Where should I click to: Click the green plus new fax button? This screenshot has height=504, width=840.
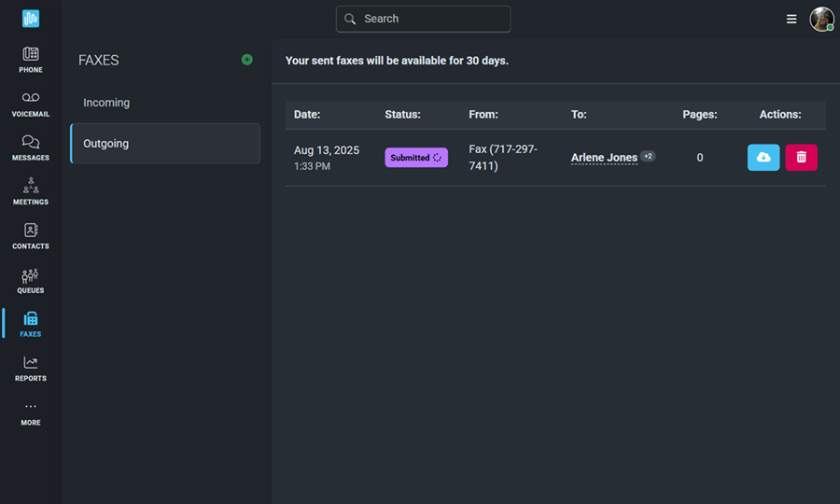tap(247, 60)
